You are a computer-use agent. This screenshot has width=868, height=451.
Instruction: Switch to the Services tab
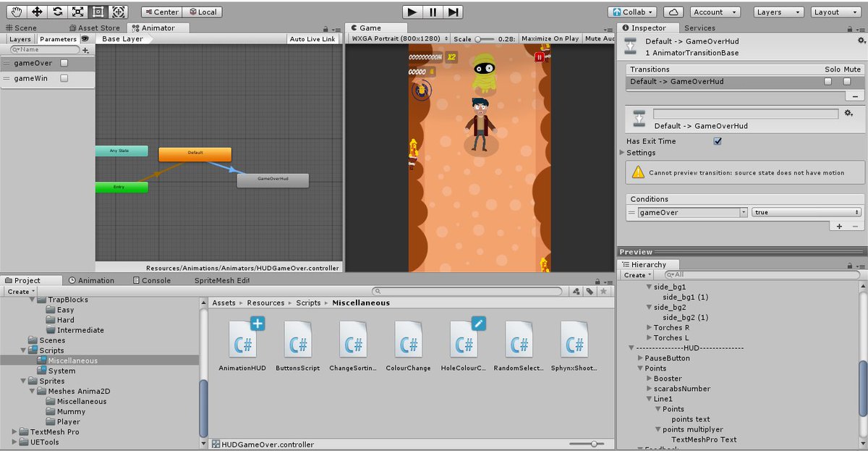699,28
